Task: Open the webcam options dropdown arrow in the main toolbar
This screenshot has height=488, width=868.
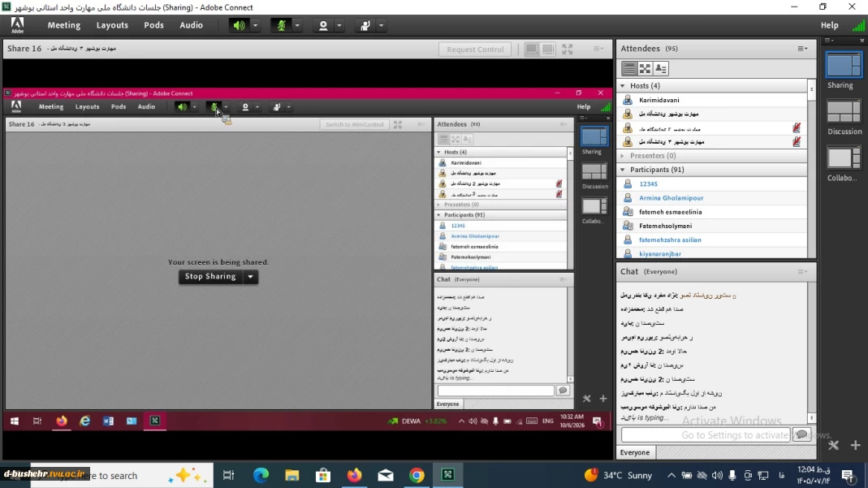Action: pos(339,25)
